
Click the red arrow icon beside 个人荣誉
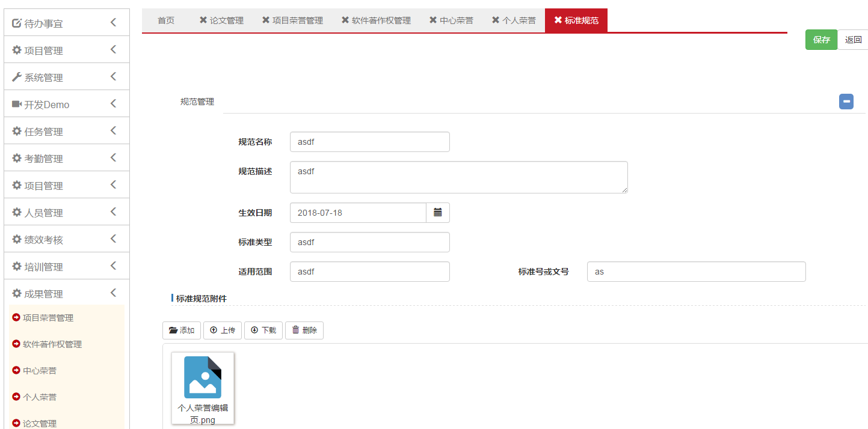[x=16, y=397]
